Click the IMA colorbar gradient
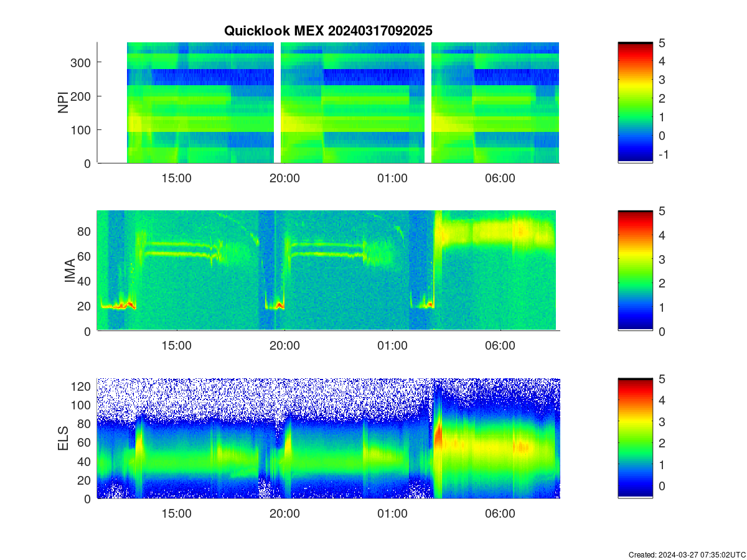The image size is (747, 560). (636, 271)
